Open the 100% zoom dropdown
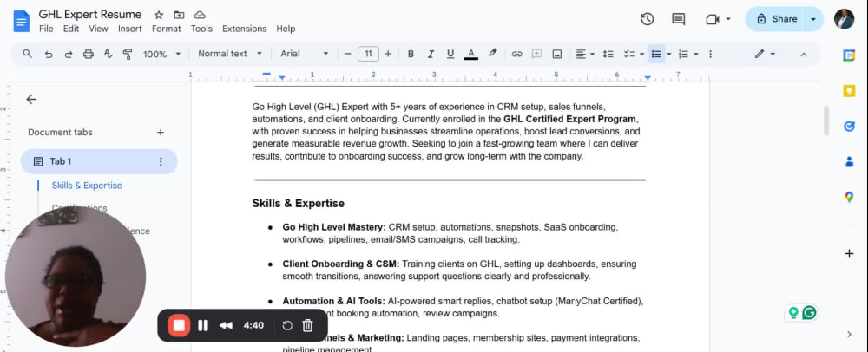The height and width of the screenshot is (352, 868). (161, 54)
